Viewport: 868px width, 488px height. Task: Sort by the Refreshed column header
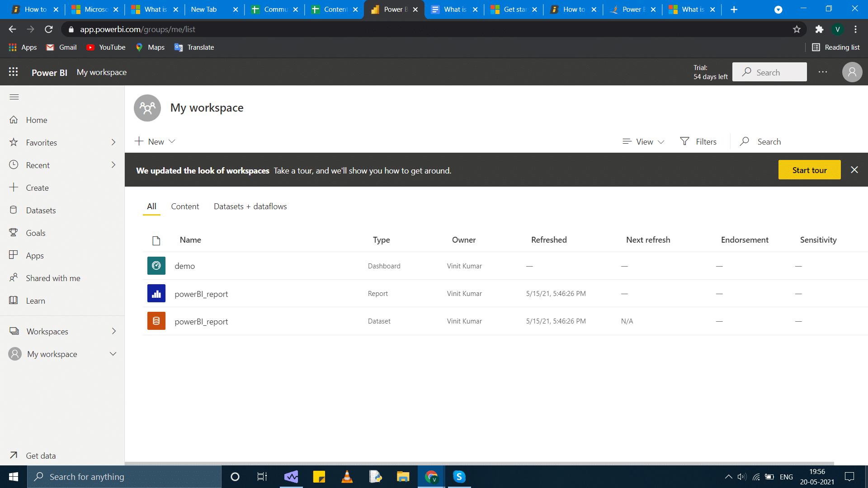click(549, 240)
